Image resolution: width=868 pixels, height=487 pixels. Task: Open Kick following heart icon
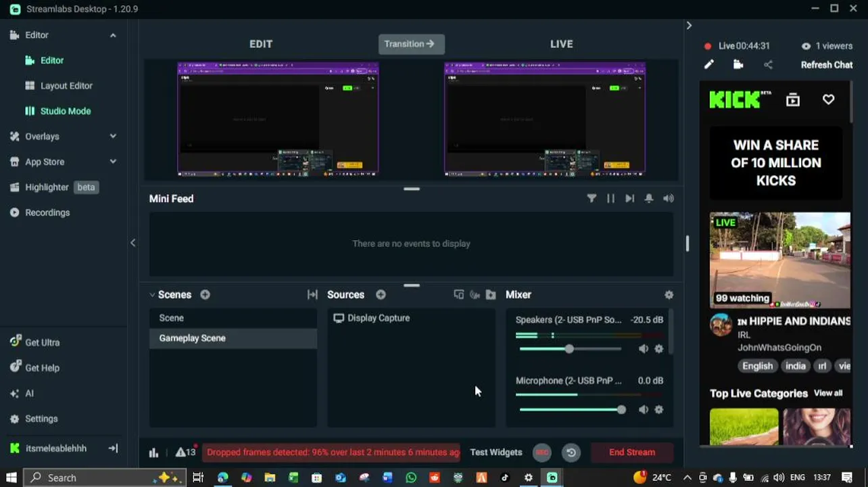(x=828, y=100)
